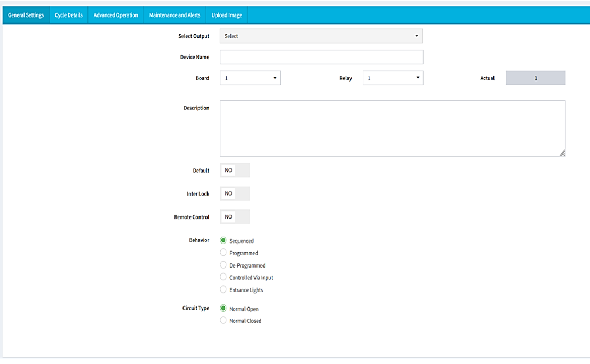Select the Programmed behavior option
This screenshot has height=364, width=590.
click(x=223, y=253)
